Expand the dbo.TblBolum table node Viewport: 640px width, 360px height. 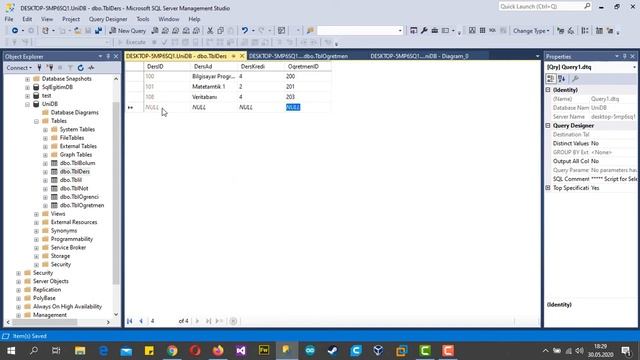point(45,163)
